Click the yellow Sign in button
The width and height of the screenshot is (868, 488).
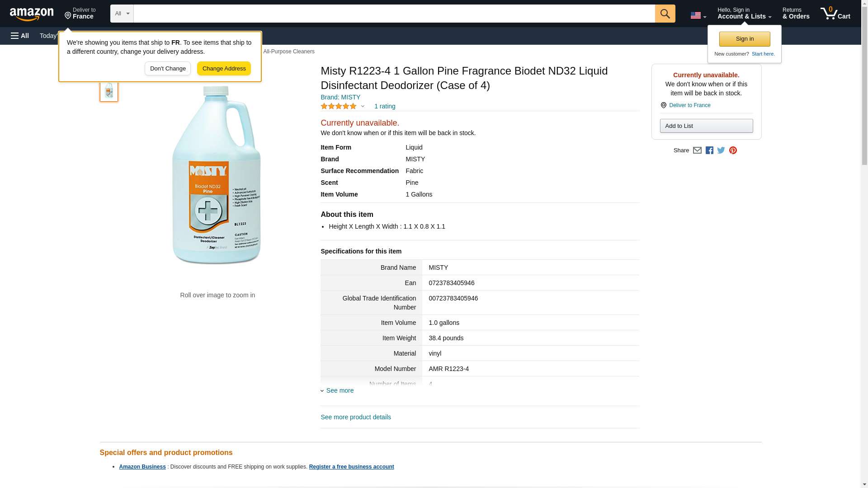click(745, 39)
